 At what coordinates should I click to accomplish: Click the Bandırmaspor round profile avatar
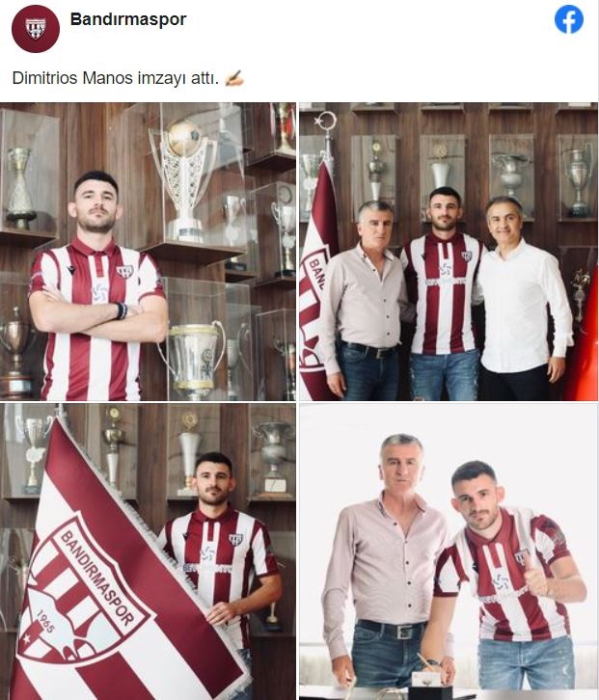pos(36,29)
